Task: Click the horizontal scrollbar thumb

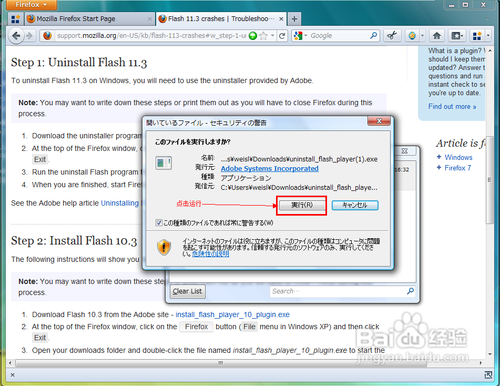Action: pyautogui.click(x=221, y=363)
